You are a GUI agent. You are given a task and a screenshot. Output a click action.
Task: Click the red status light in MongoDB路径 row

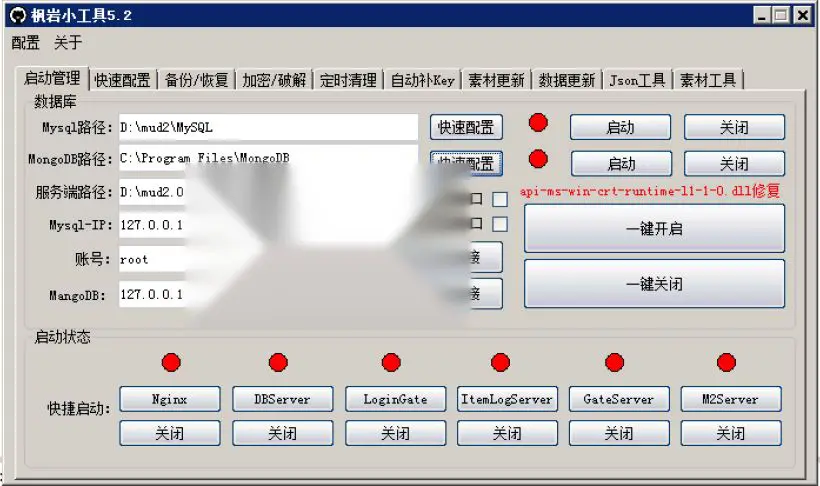coord(538,159)
